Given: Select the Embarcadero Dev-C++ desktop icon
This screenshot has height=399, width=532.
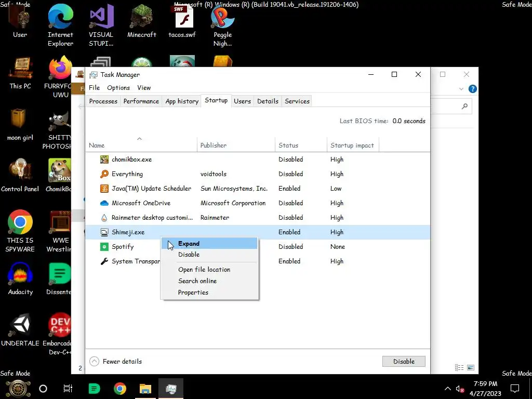Looking at the screenshot, I should pos(60,324).
